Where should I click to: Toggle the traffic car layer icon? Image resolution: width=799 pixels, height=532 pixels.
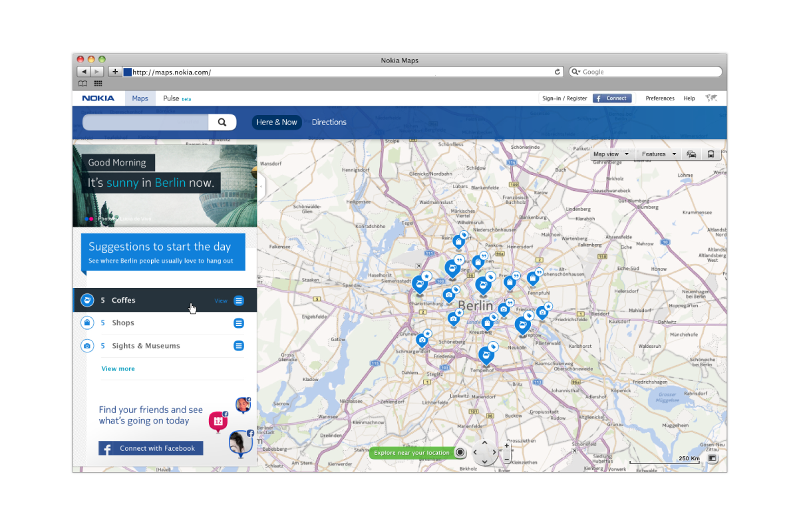click(692, 154)
